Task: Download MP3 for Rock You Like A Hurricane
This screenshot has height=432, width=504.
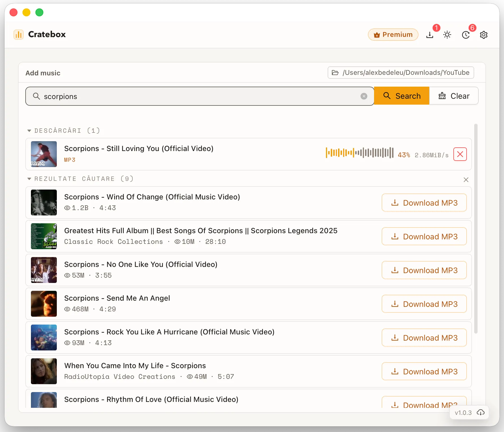Action: 424,337
